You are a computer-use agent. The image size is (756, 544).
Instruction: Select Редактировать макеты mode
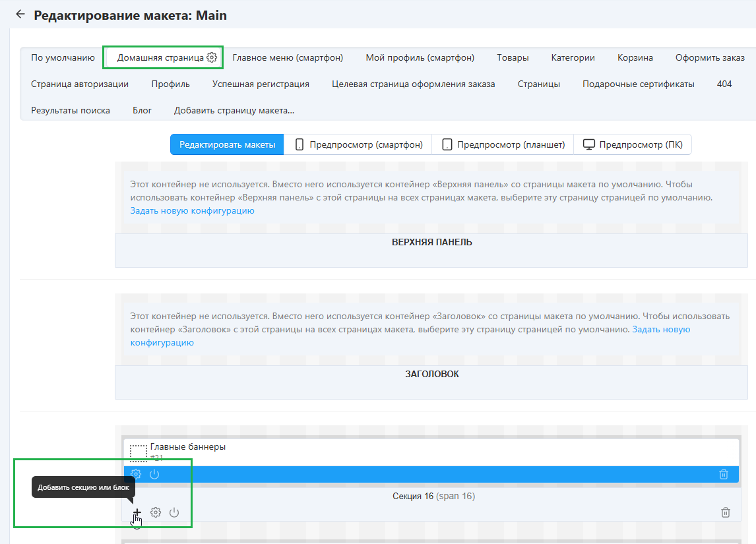227,144
